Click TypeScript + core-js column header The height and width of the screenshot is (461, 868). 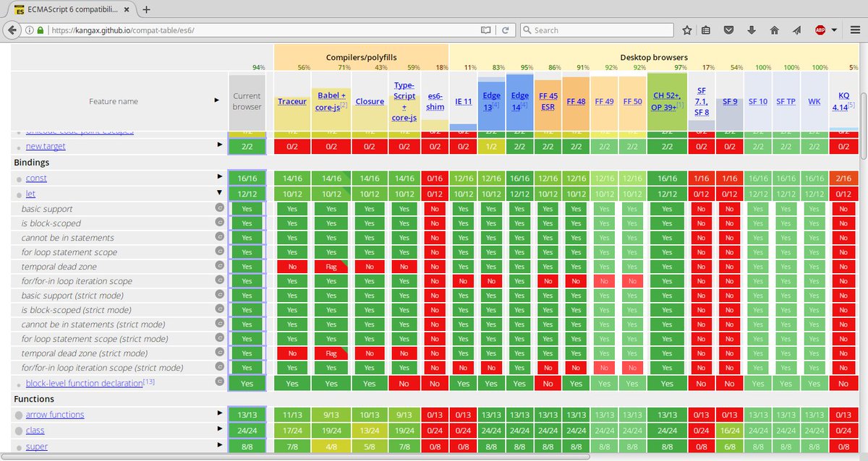tap(404, 101)
